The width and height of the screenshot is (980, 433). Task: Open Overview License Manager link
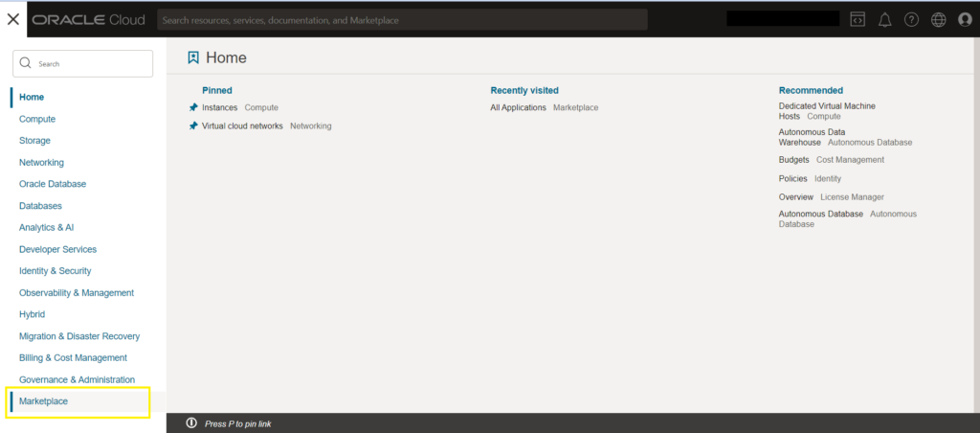point(795,197)
